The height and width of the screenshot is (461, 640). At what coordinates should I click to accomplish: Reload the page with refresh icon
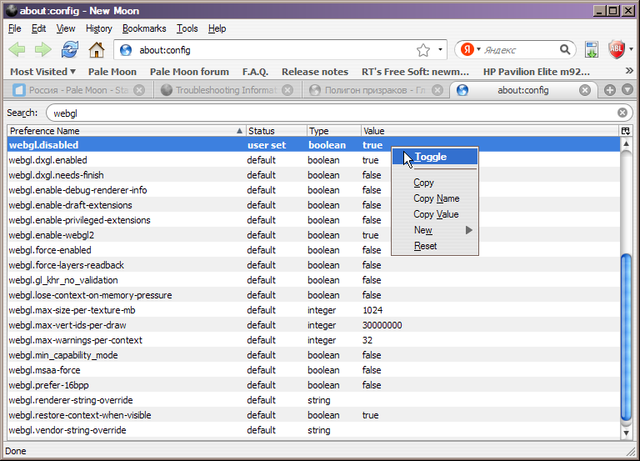(x=70, y=50)
